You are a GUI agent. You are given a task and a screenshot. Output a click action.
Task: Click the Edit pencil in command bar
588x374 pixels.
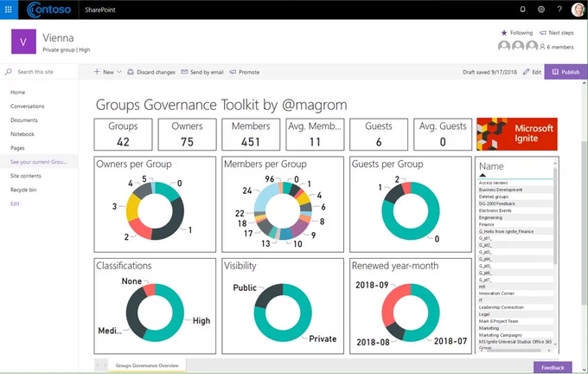click(x=526, y=72)
